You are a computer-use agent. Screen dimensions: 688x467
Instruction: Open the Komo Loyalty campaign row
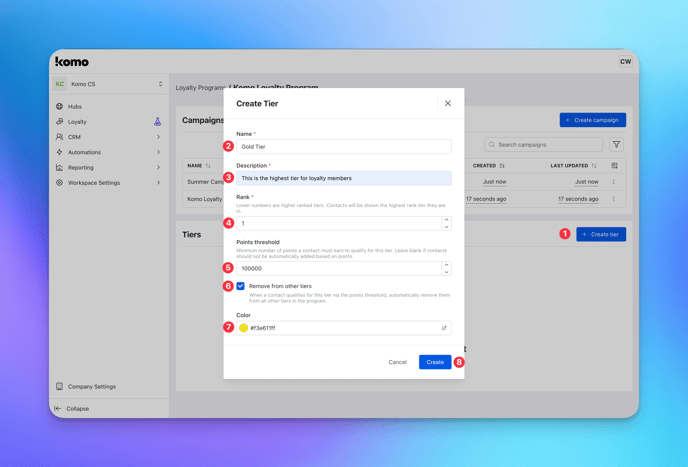[205, 199]
